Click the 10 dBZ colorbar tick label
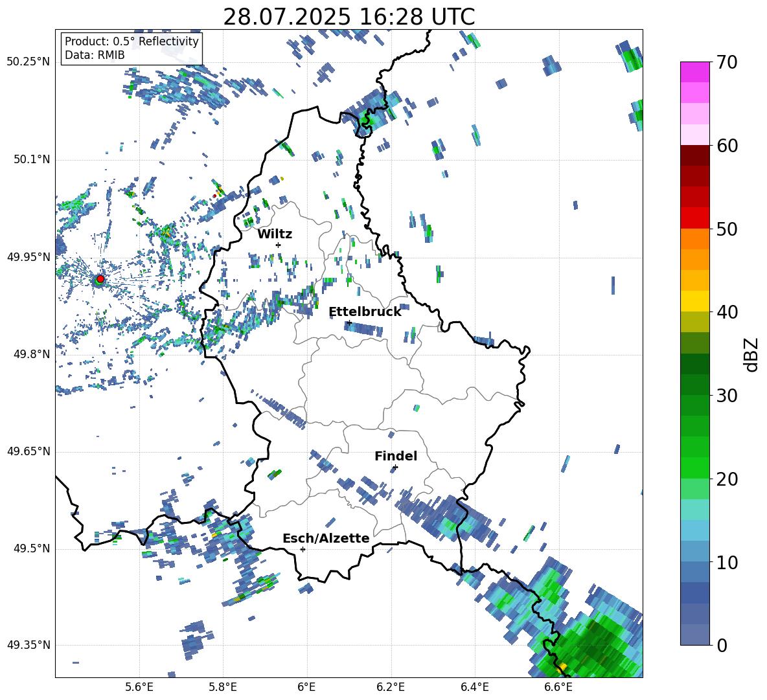This screenshot has height=700, width=767. point(727,562)
